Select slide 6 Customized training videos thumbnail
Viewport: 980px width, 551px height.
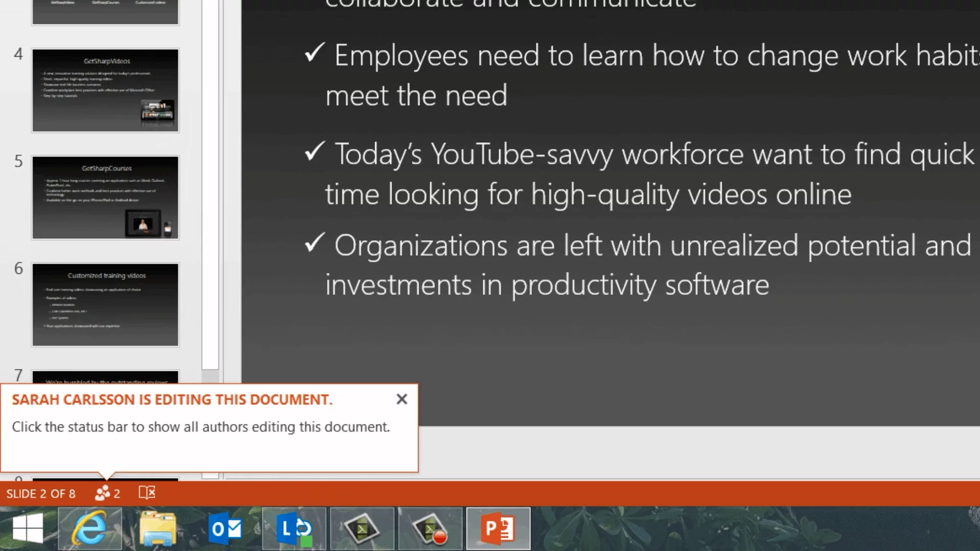105,305
